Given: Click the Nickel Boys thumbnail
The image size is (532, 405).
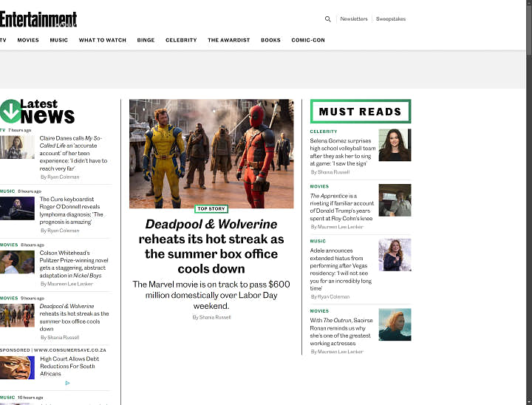Looking at the screenshot, I should pyautogui.click(x=17, y=262).
